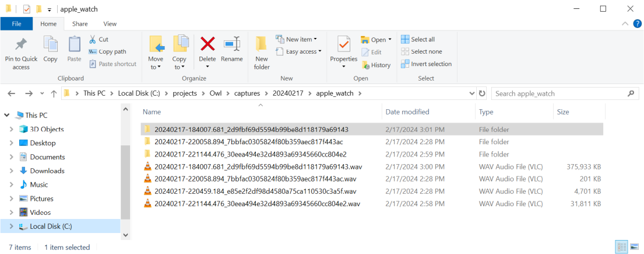
Task: Click the Properties checkmark icon
Action: (x=343, y=44)
